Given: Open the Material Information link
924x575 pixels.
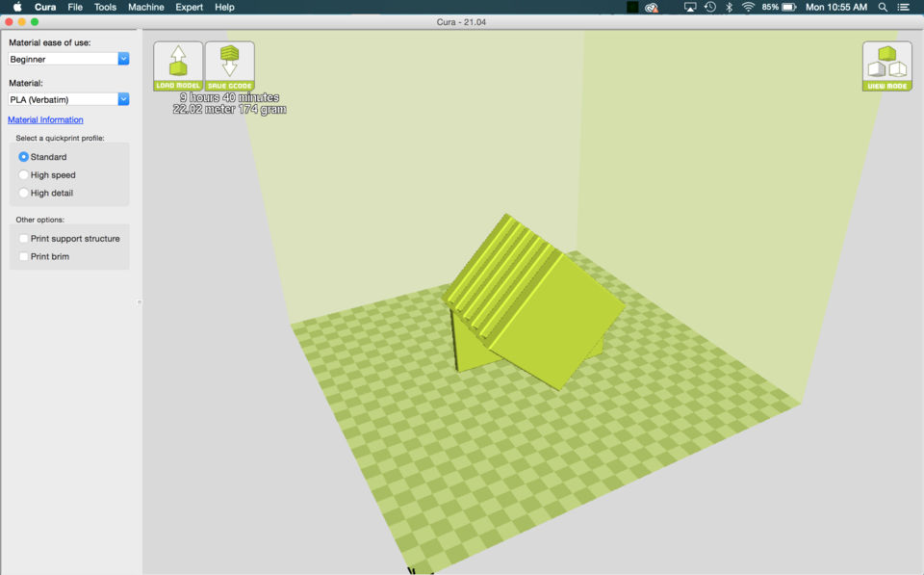Looking at the screenshot, I should coord(45,119).
